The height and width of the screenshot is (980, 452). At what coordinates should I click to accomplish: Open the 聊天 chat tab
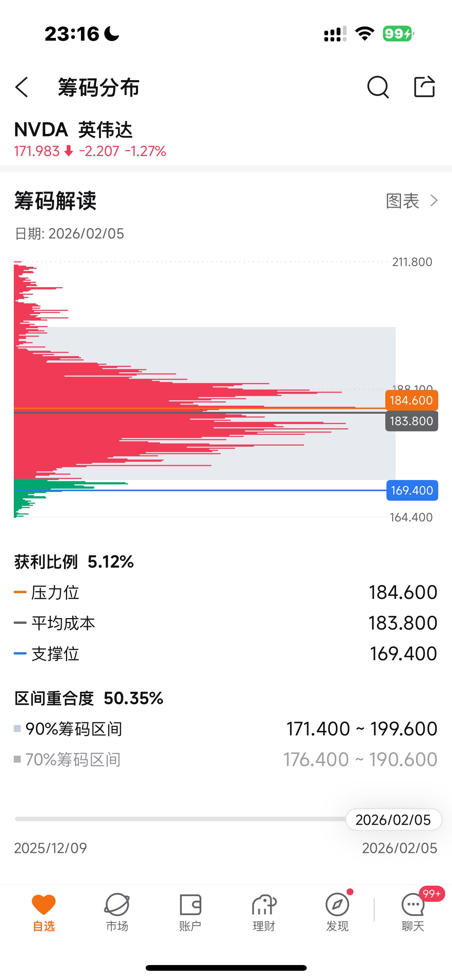413,912
